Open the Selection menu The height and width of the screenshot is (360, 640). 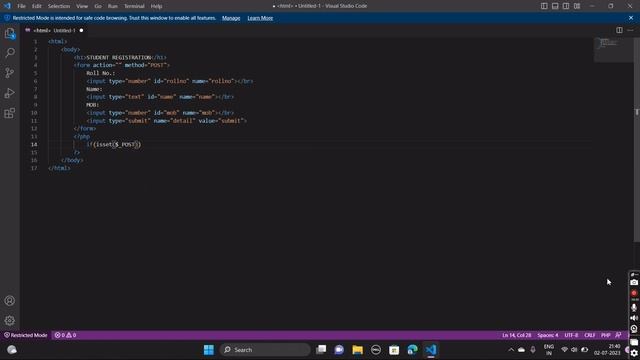point(59,6)
